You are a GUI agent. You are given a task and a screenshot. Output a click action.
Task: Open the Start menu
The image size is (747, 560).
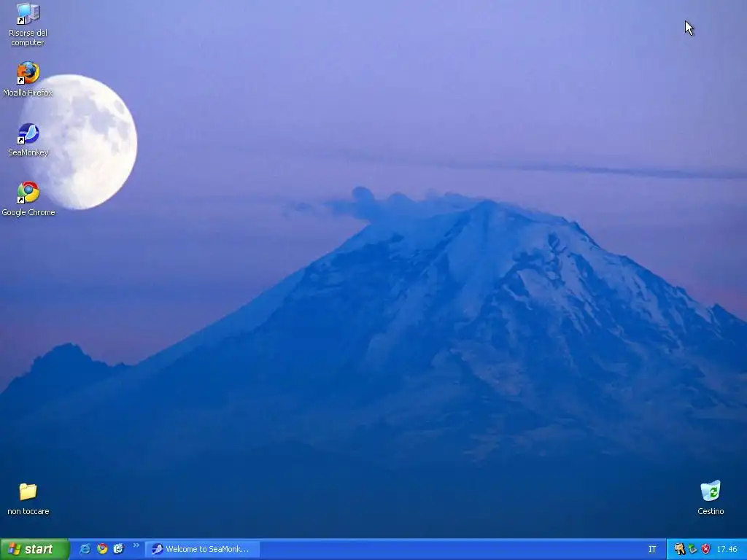(35, 549)
